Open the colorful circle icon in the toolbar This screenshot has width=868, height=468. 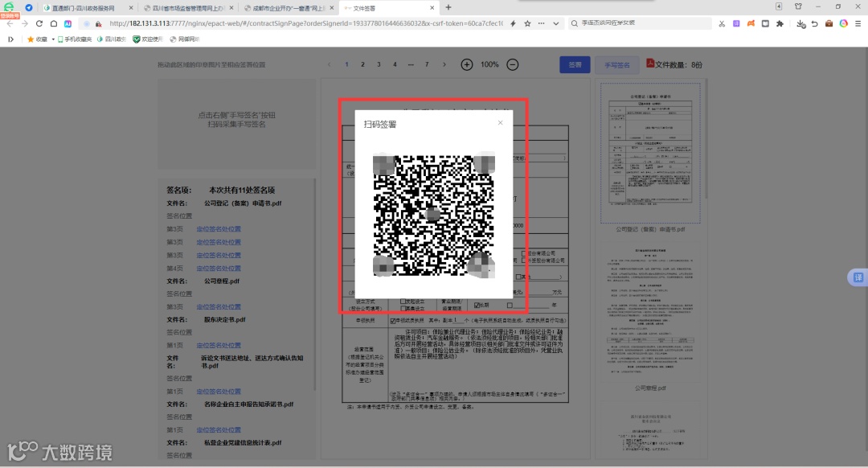pyautogui.click(x=844, y=24)
